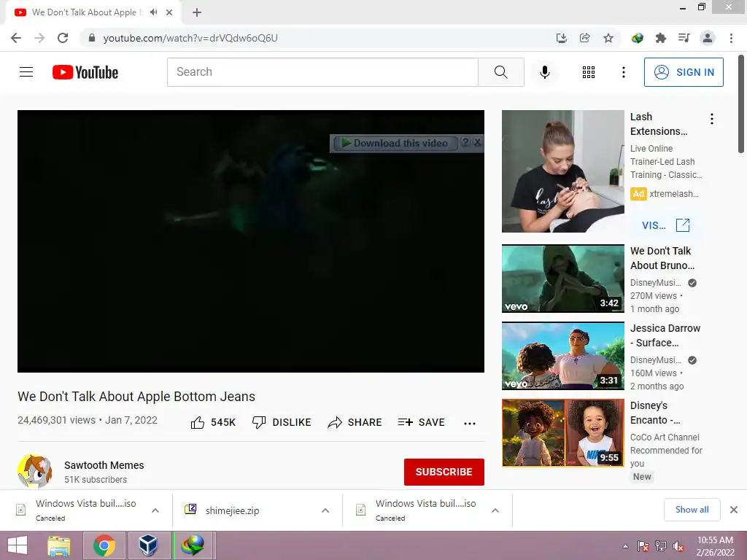Open a new browser tab
The height and width of the screenshot is (560, 747).
click(197, 12)
